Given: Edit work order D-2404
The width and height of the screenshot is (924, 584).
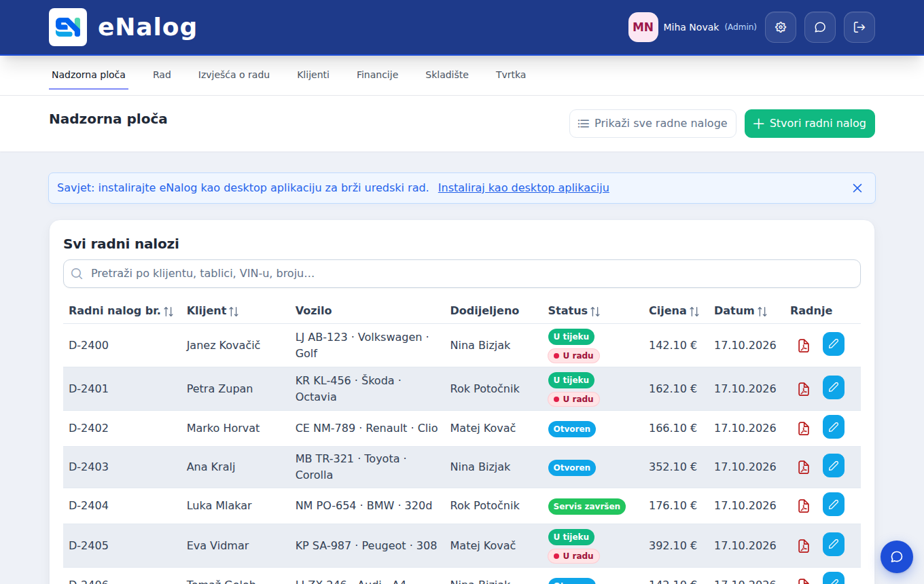Looking at the screenshot, I should coord(834,505).
